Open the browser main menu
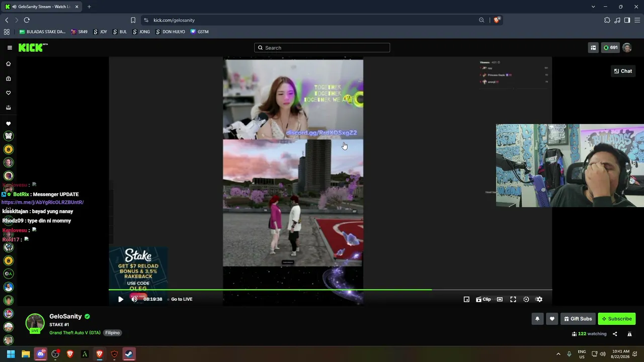This screenshot has height=362, width=644. click(637, 20)
